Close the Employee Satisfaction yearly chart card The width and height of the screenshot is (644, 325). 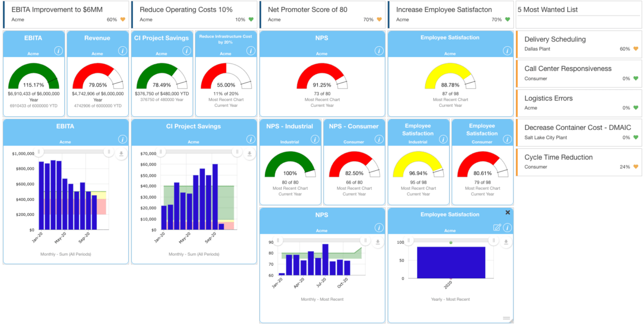[508, 213]
